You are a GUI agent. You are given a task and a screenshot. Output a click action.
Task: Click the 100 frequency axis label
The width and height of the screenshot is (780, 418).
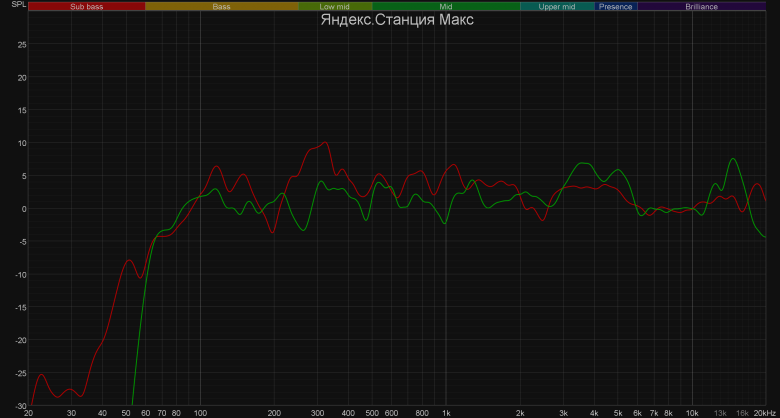coord(200,413)
